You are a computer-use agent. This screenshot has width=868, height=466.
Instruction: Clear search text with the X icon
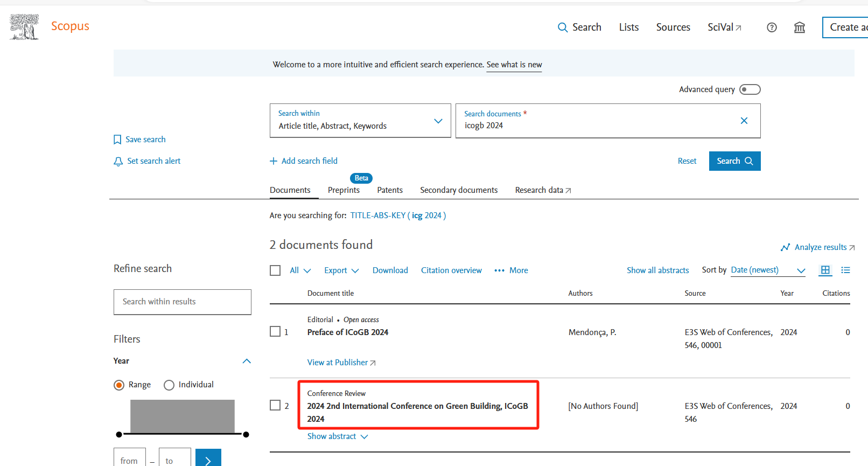[x=744, y=121]
